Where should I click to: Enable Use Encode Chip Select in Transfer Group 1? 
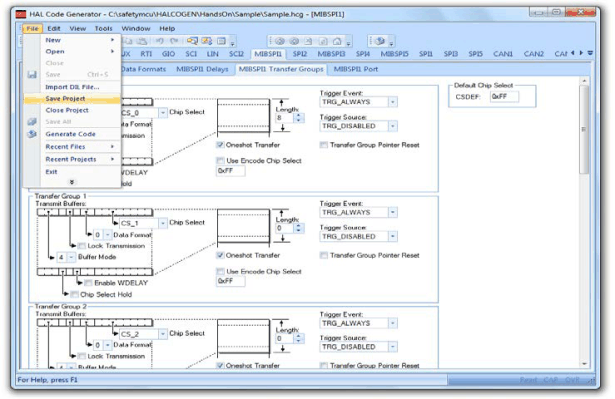[220, 271]
